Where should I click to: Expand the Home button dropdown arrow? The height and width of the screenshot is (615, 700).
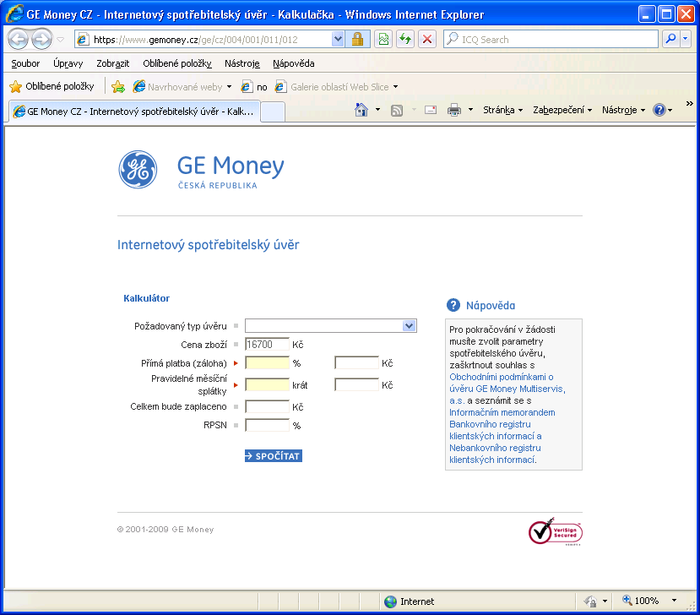(x=377, y=110)
